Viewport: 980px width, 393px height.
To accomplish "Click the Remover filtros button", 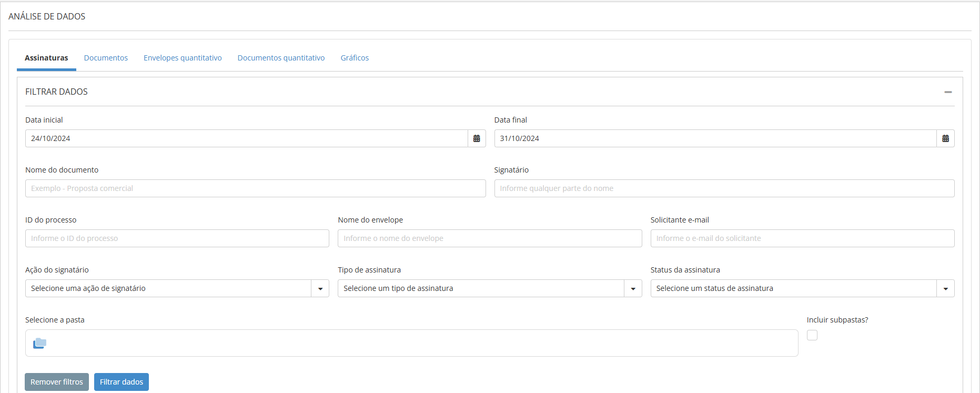I will (x=57, y=382).
